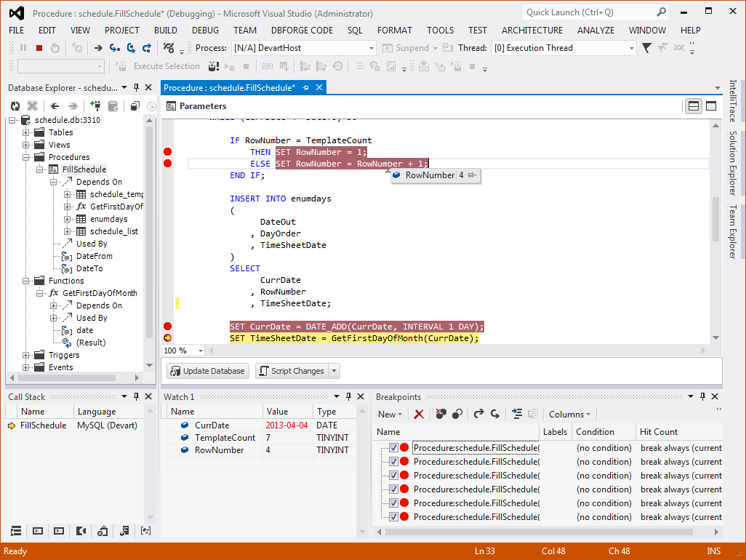Click Show Next Statement arrow icon

tap(98, 48)
